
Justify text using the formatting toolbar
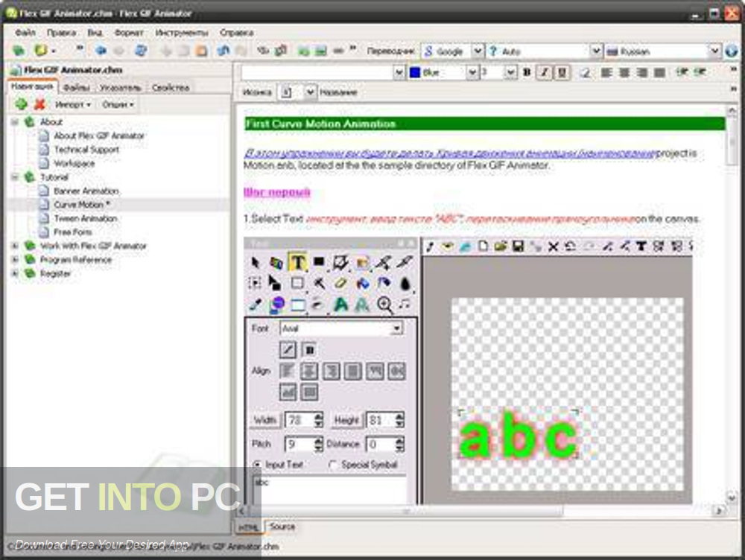[x=659, y=73]
